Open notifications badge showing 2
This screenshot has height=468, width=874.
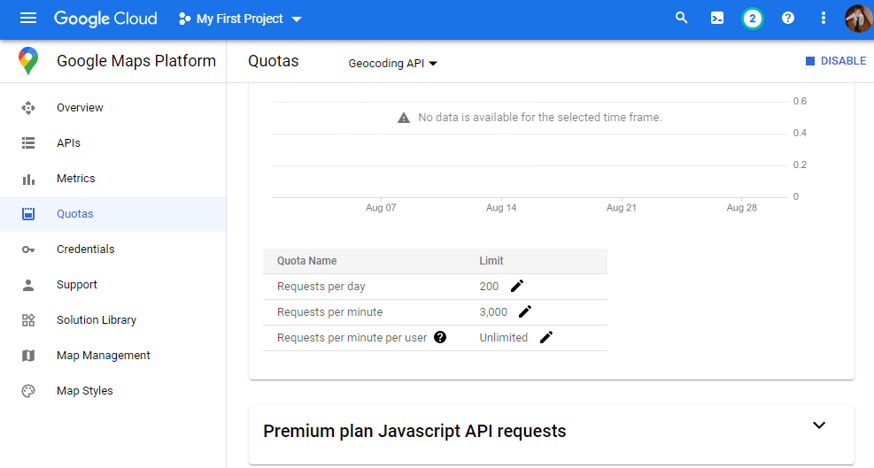click(752, 18)
